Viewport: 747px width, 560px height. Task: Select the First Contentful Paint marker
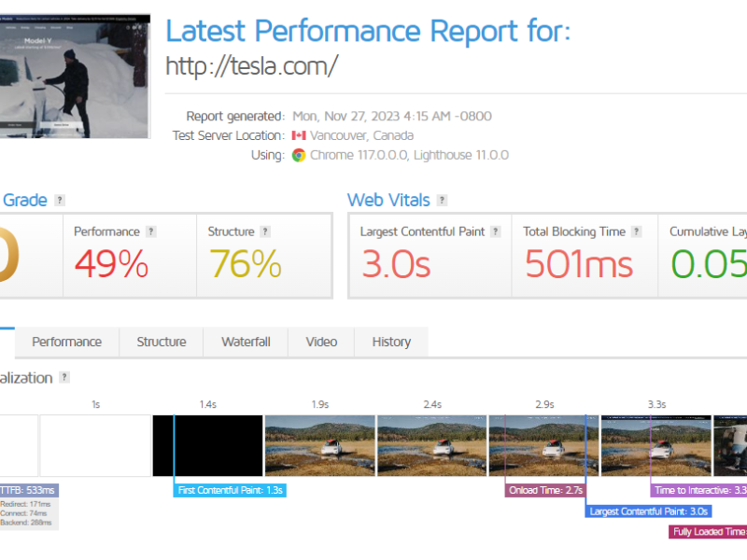tap(230, 490)
